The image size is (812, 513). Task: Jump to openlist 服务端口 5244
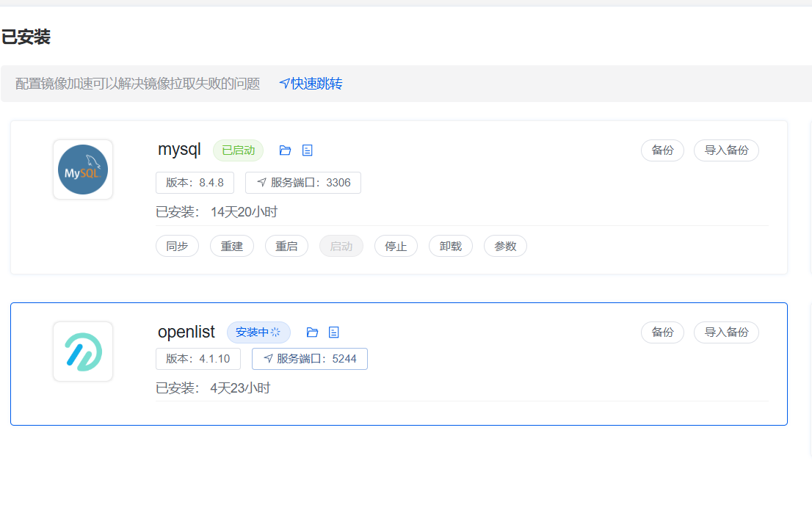tap(309, 359)
